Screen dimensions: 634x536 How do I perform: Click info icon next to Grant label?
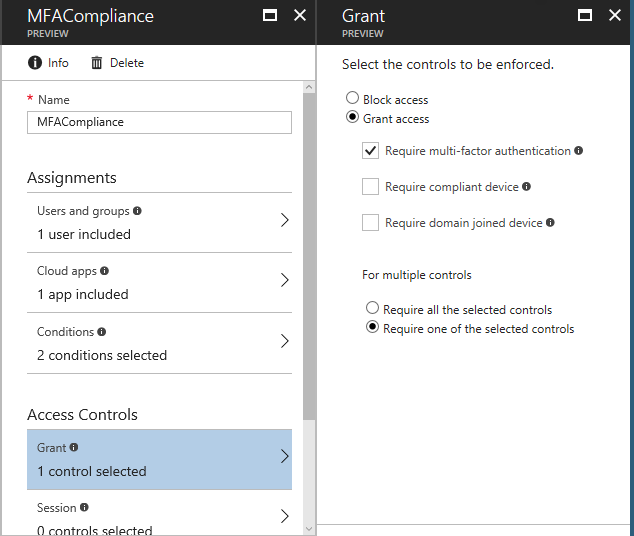click(74, 447)
